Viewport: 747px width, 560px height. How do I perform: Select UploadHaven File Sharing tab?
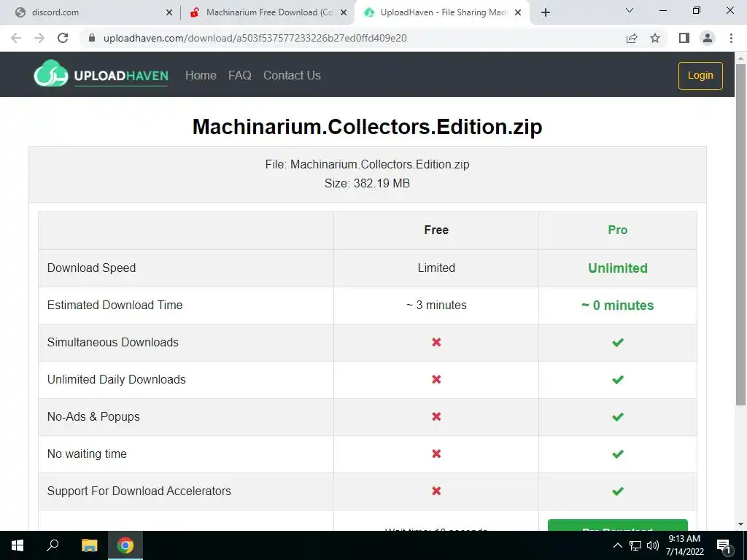[441, 12]
